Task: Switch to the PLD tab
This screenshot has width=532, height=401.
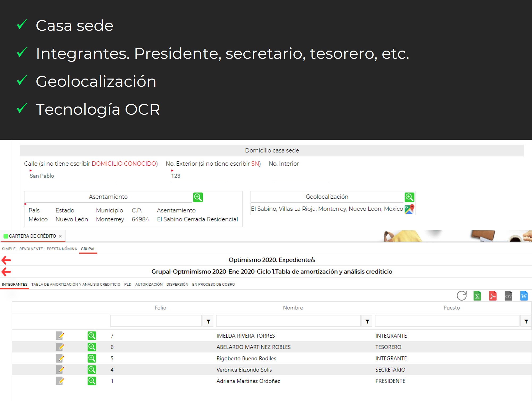Action: click(x=128, y=284)
